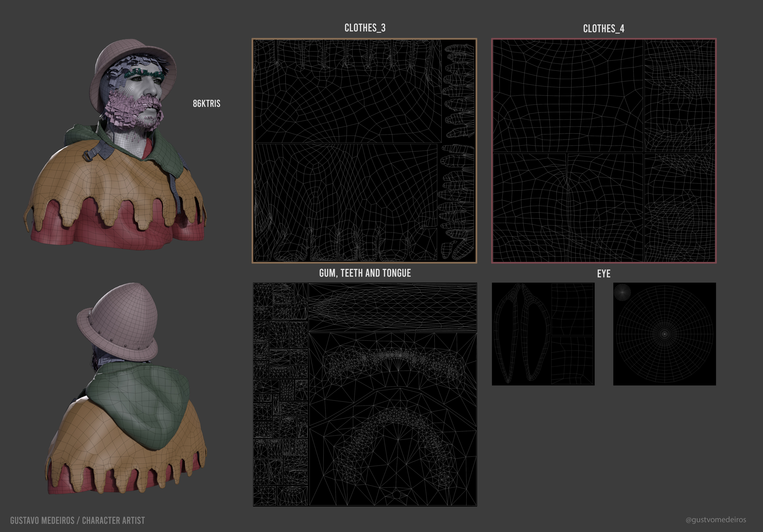
Task: Click the CLOTHES_3 heading text
Action: [365, 28]
